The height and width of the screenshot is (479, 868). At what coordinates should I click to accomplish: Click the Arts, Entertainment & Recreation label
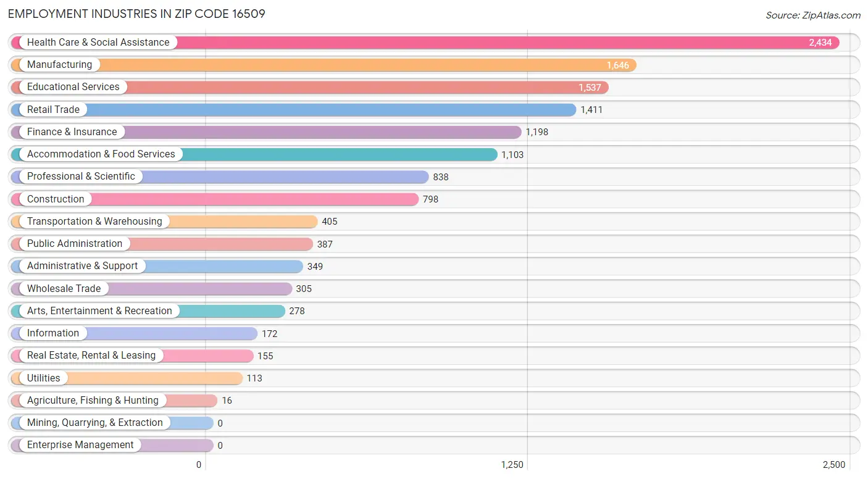click(99, 311)
